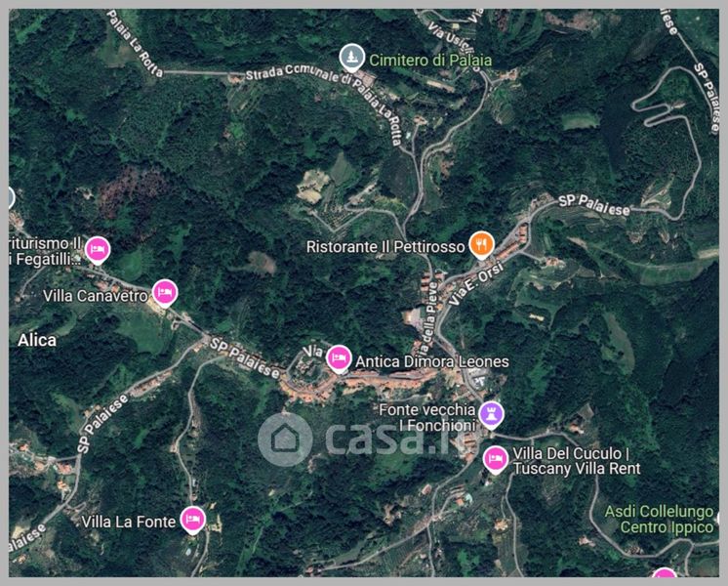Select the Alica locality label
Viewport: 728px width, 586px height.
[x=37, y=340]
